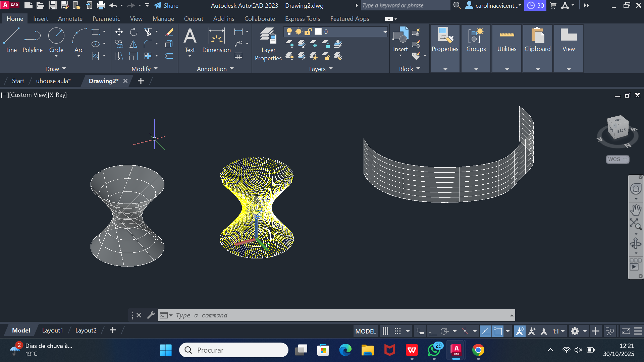Click the Move tool icon
The width and height of the screenshot is (644, 362).
[x=119, y=32]
